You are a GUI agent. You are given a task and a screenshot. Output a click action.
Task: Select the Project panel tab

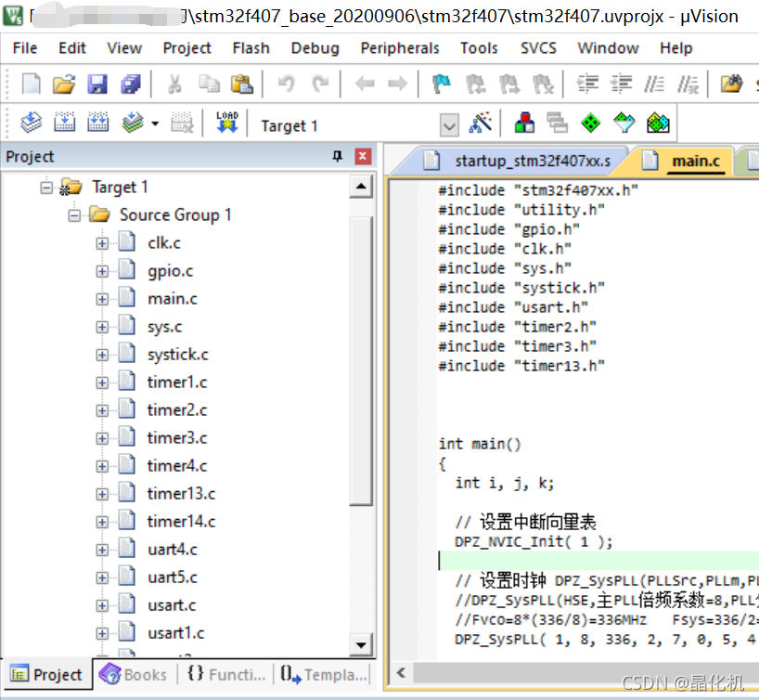(46, 674)
